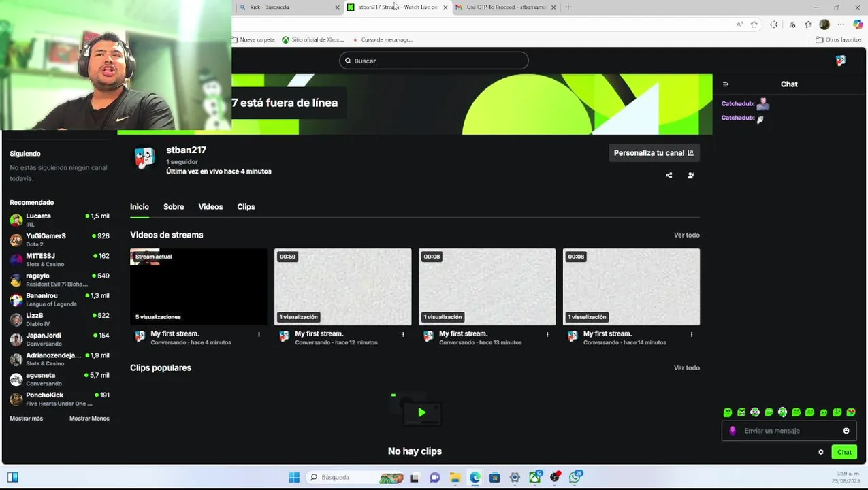The height and width of the screenshot is (490, 868).
Task: Open the Copilot icon in Edge toolbar
Action: click(858, 24)
